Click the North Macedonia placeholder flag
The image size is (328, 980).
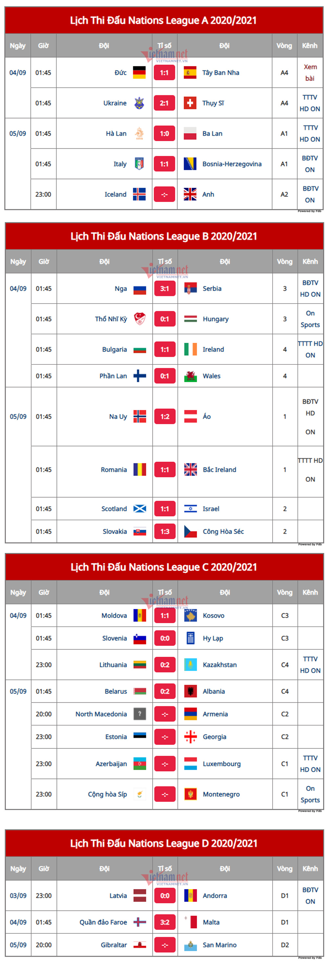pyautogui.click(x=140, y=714)
